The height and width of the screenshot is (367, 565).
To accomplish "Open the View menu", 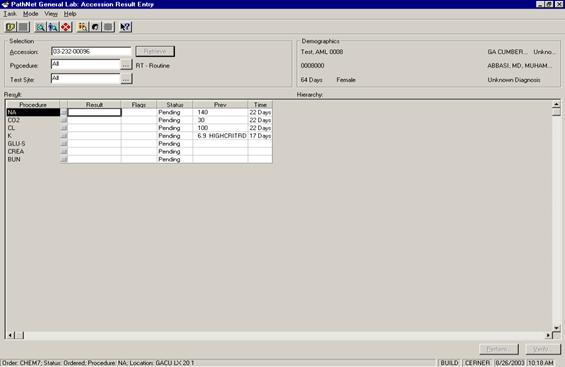I will 51,14.
